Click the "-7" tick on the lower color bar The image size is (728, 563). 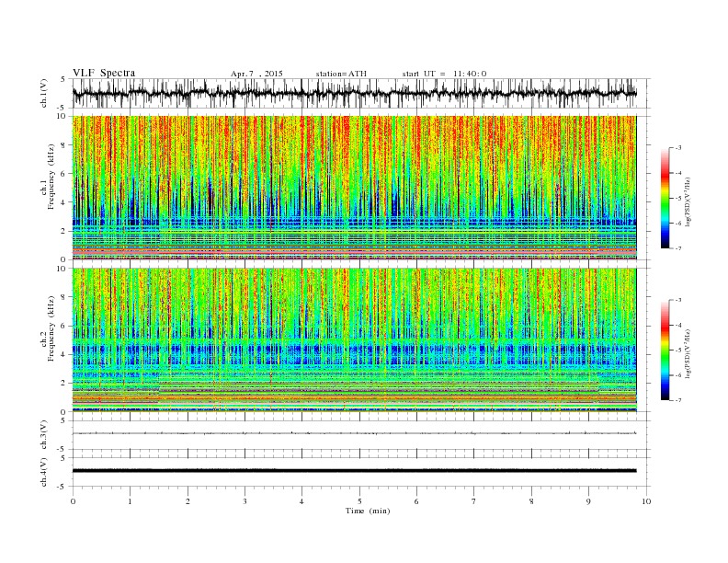click(677, 400)
